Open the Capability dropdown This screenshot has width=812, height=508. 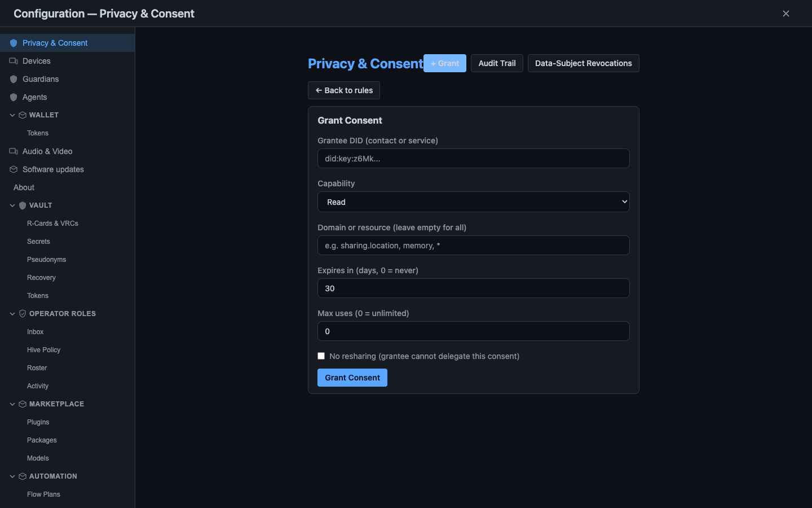coord(474,202)
